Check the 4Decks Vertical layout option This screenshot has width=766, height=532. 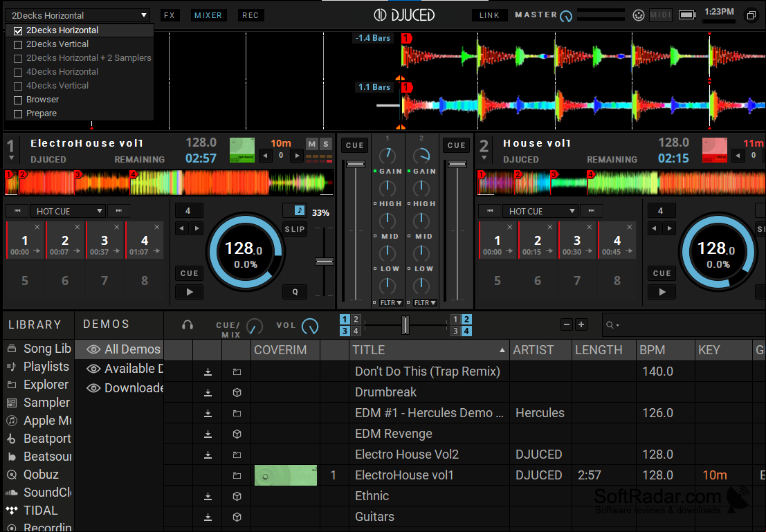point(18,86)
